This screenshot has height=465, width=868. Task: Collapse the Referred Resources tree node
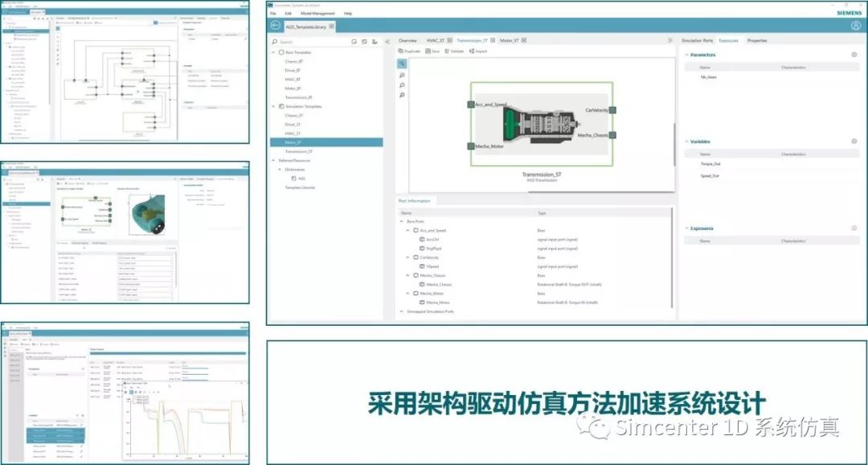273,160
